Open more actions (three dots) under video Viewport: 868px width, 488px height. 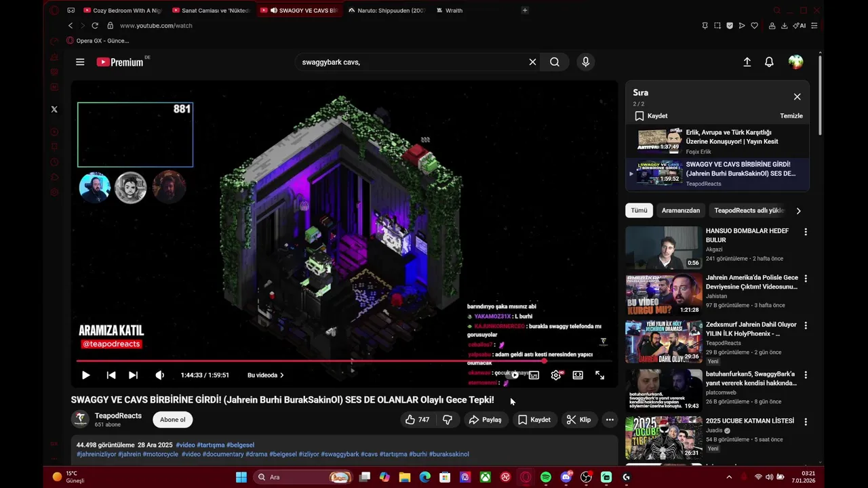[x=610, y=420]
